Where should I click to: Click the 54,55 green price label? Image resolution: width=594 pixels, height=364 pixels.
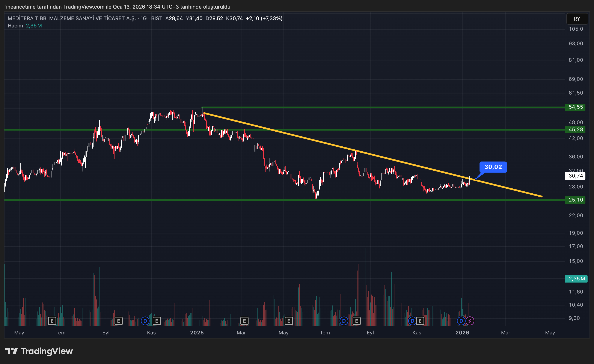point(575,107)
